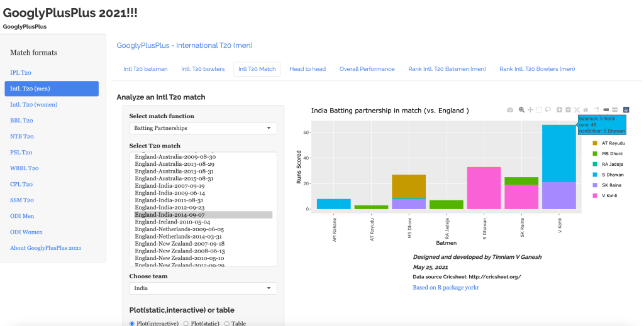
Task: Activate the Pan tool in chart toolbar
Action: pos(530,110)
